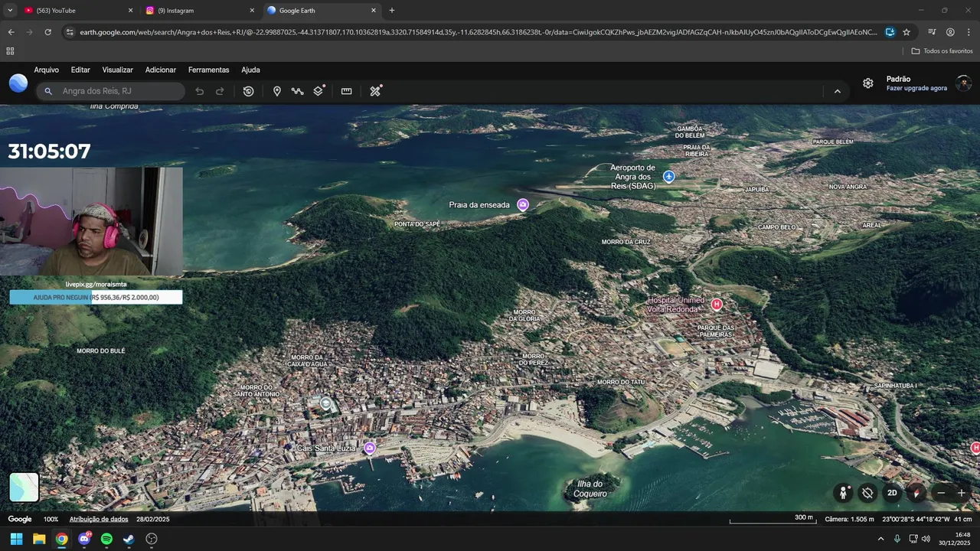Click the coordinates readout in status bar
This screenshot has height=551, width=980.
[x=916, y=519]
